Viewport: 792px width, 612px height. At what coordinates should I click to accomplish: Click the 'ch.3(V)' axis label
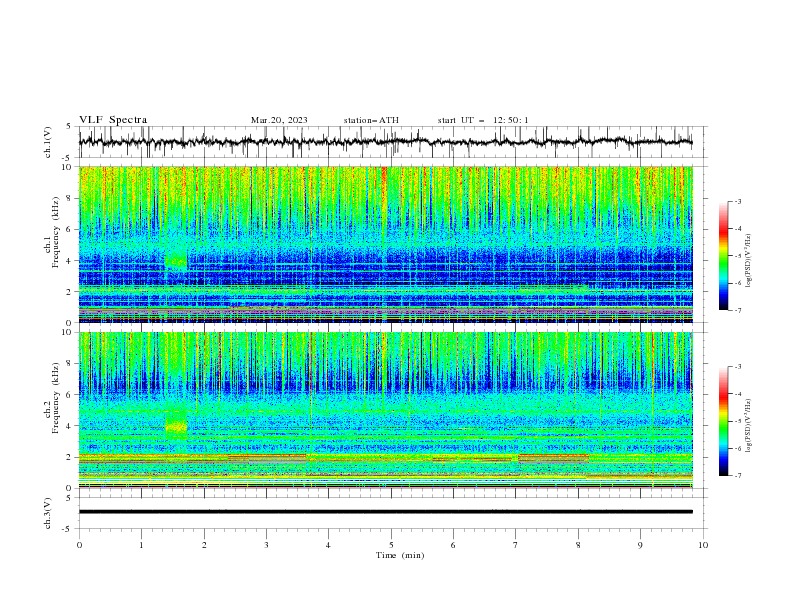(x=48, y=514)
